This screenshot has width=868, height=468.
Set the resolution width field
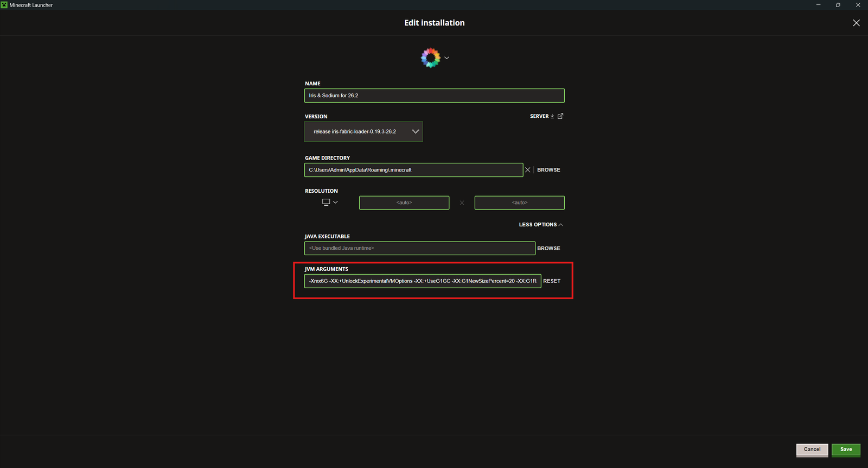coord(404,203)
